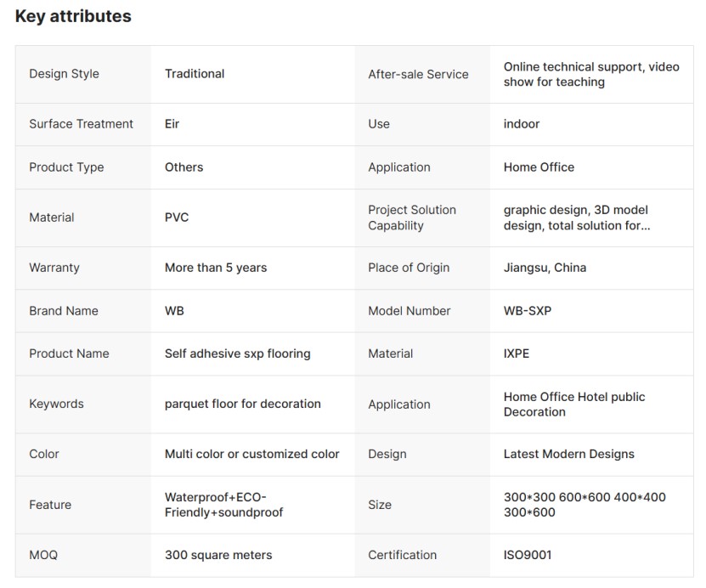706x588 pixels.
Task: Select the Self adhesive sxp flooring text
Action: point(238,353)
